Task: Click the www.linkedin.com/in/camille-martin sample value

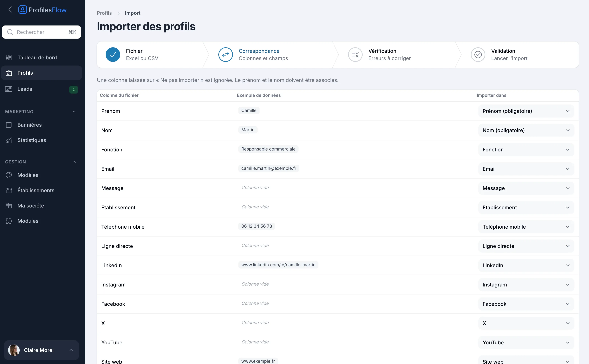Action: click(278, 265)
